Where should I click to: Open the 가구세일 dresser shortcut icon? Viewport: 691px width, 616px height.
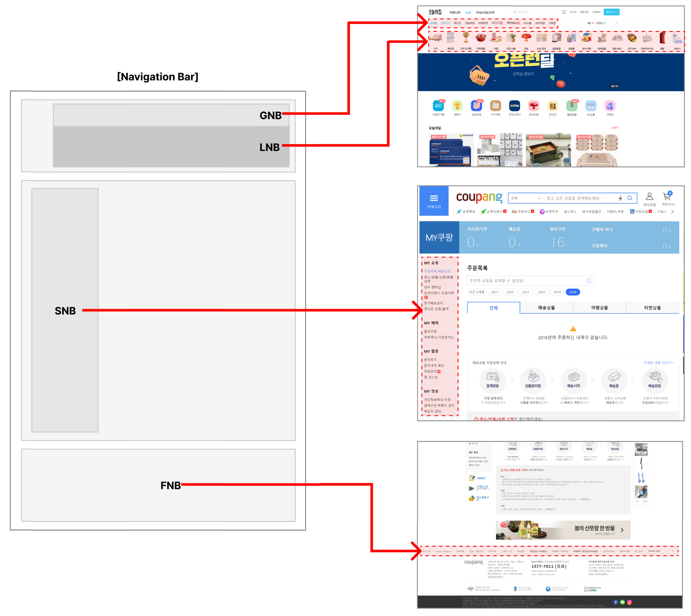495,106
